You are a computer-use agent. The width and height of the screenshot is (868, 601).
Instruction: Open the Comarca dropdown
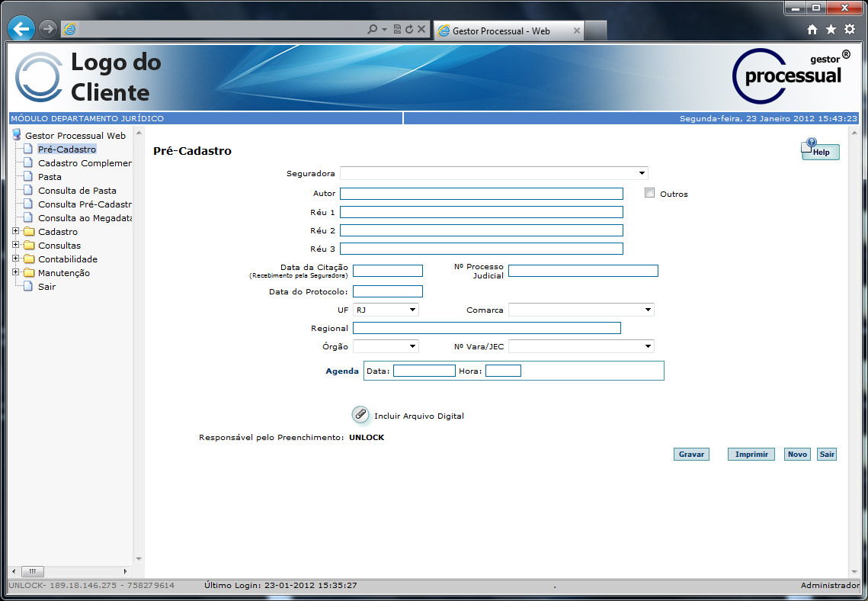point(581,310)
